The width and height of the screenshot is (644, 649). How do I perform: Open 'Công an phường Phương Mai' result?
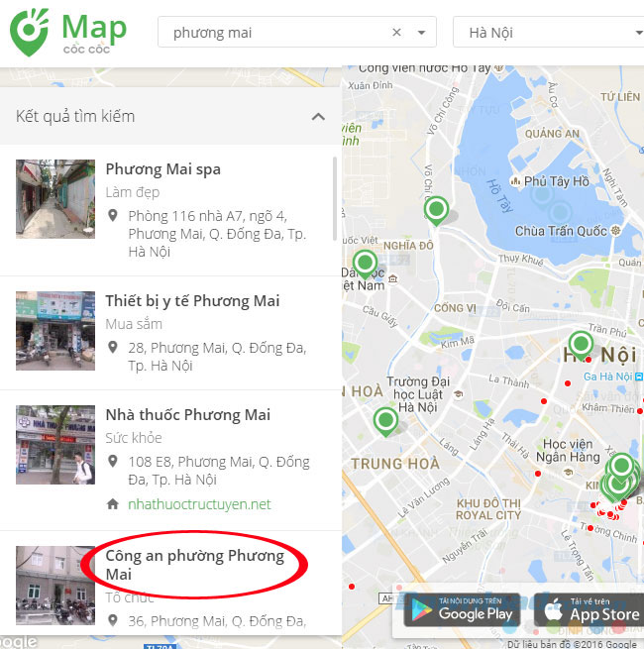pos(194,565)
